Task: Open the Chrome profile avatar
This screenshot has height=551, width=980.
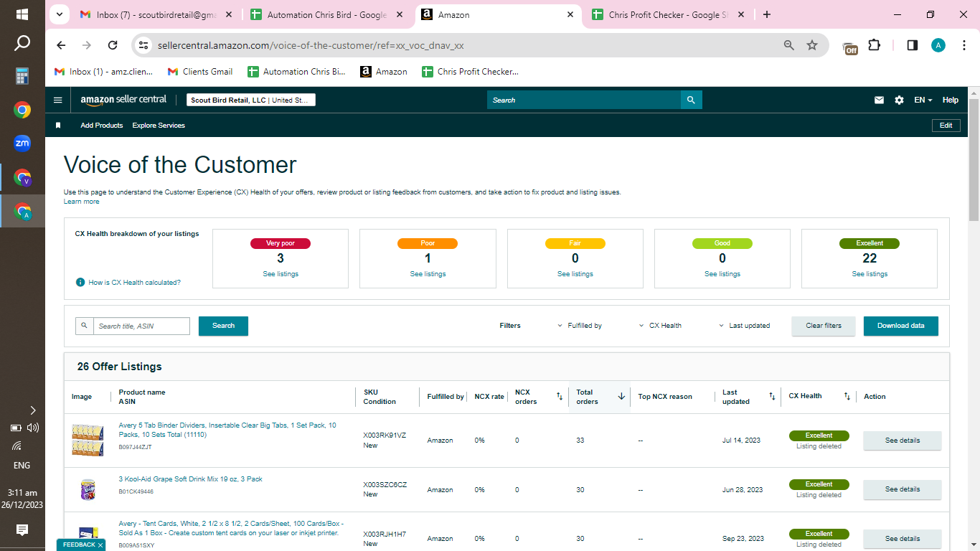Action: pos(938,45)
